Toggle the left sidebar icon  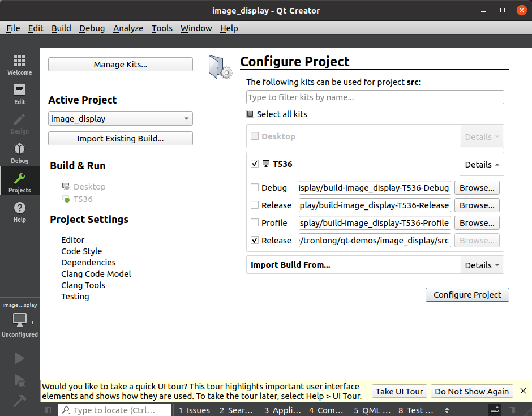(x=48, y=410)
